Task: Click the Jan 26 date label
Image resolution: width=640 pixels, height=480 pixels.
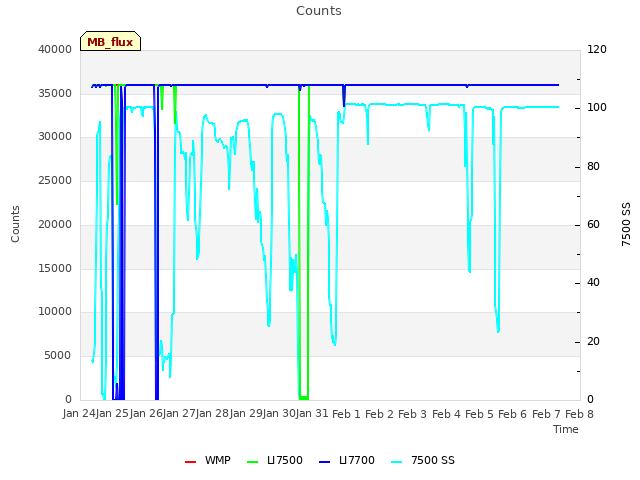Action: (146, 414)
